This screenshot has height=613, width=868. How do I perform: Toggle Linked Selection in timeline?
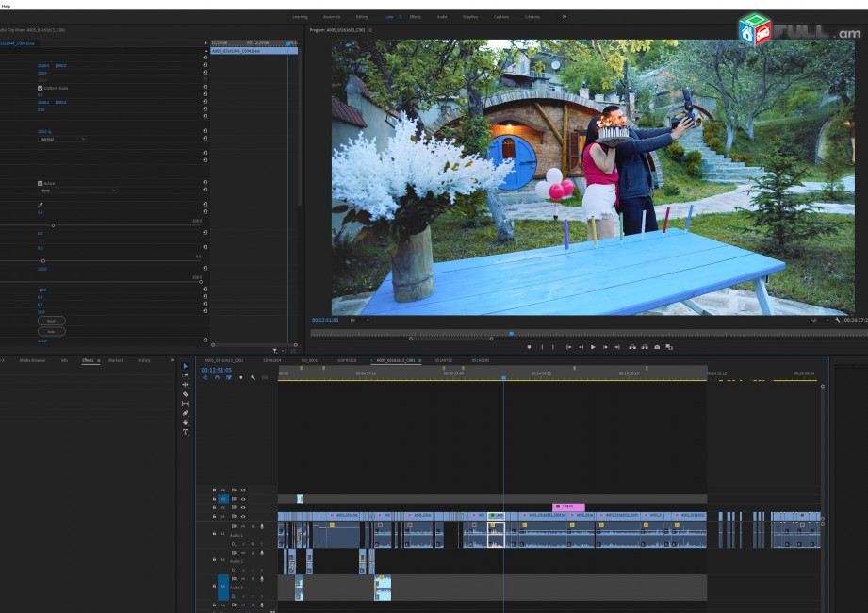(x=229, y=377)
